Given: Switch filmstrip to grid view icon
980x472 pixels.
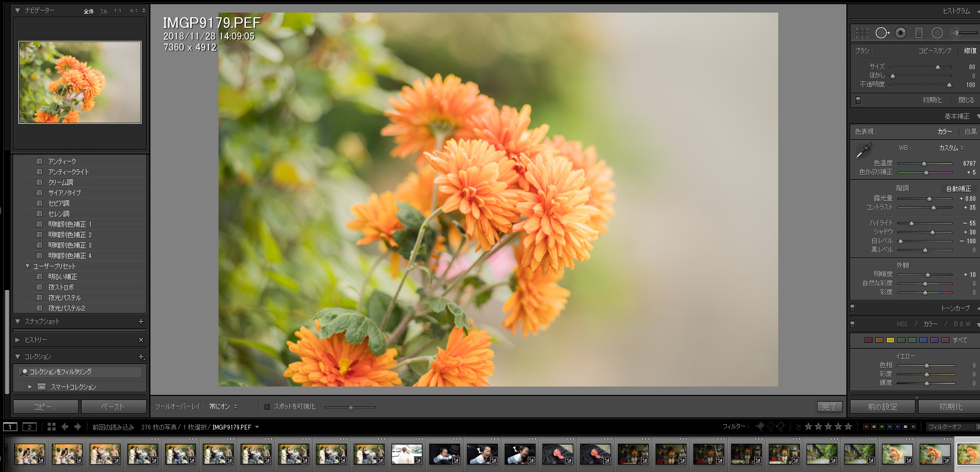Looking at the screenshot, I should pyautogui.click(x=51, y=427).
